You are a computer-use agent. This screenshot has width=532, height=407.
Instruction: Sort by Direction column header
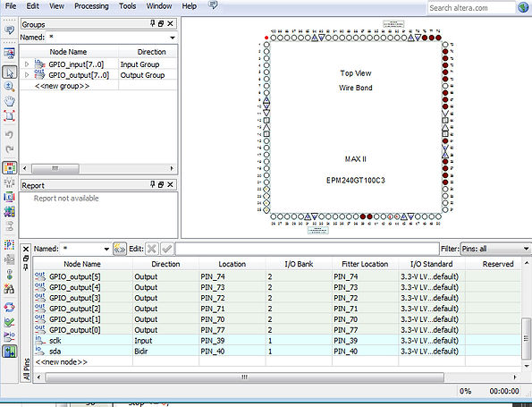point(165,264)
